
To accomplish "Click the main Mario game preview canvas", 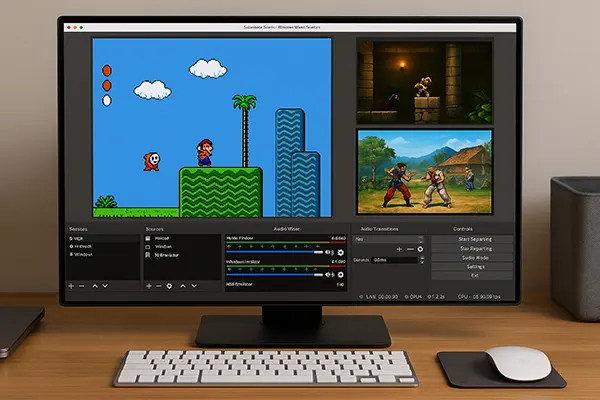I will 212,127.
